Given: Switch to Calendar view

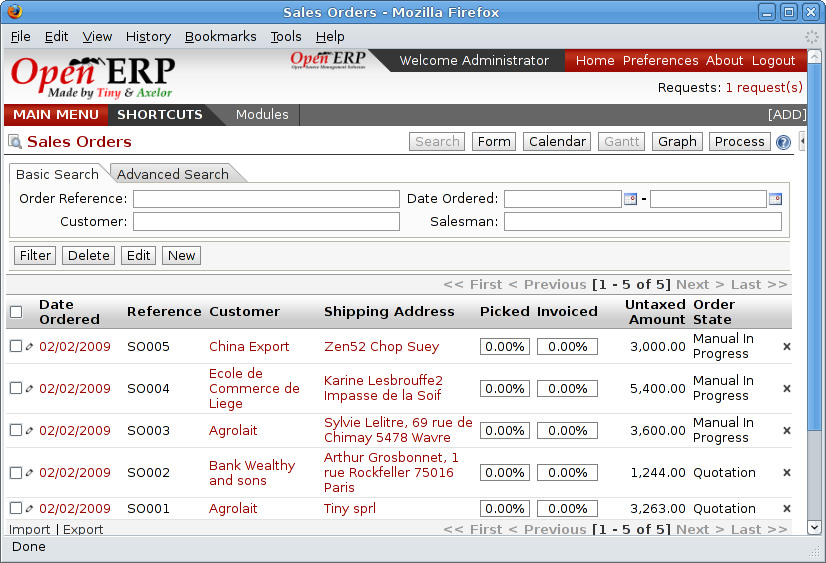Looking at the screenshot, I should (x=557, y=142).
